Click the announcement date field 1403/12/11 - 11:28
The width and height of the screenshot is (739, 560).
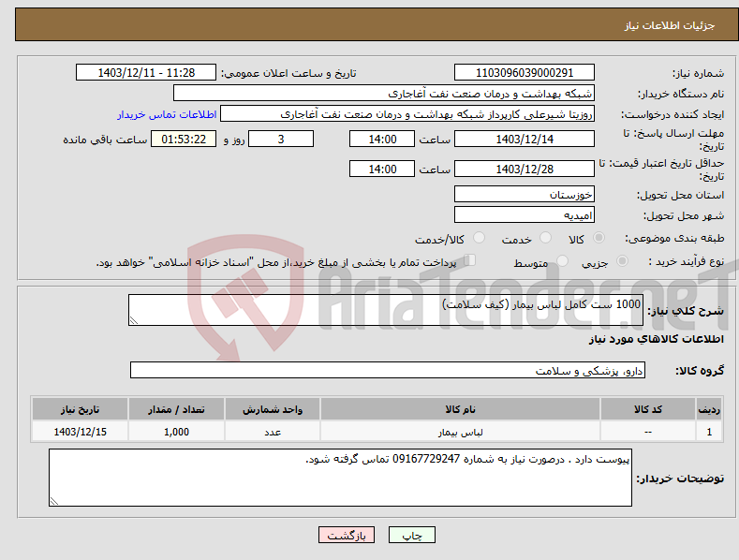[x=146, y=73]
